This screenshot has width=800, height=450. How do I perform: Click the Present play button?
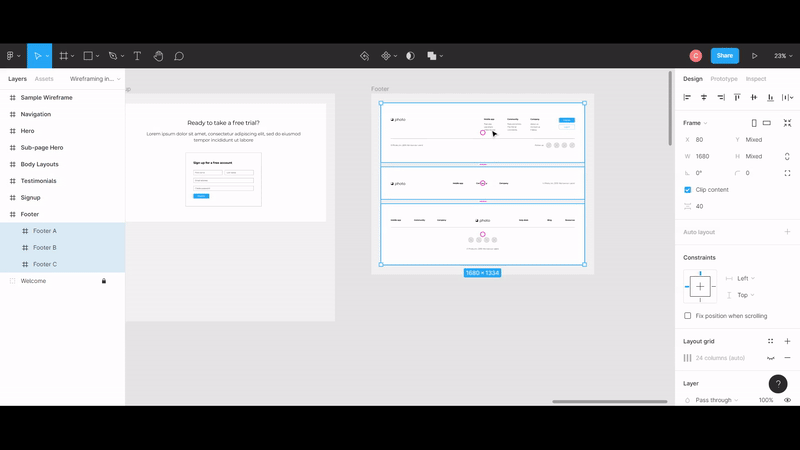754,56
